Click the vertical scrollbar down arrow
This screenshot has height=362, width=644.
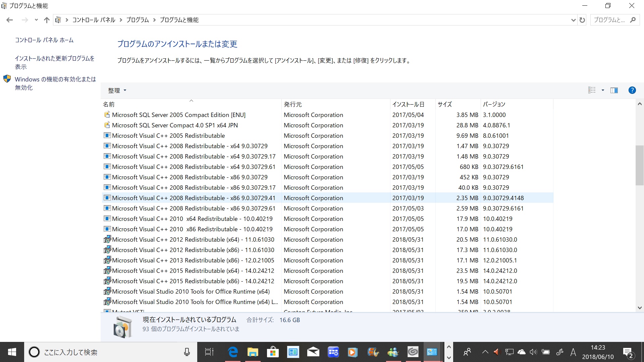click(640, 308)
